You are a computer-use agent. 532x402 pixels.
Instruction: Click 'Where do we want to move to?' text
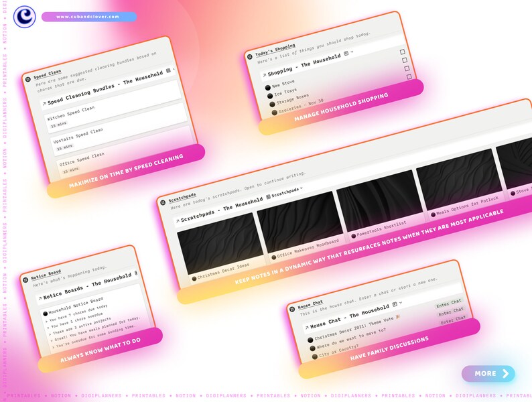[351, 338]
